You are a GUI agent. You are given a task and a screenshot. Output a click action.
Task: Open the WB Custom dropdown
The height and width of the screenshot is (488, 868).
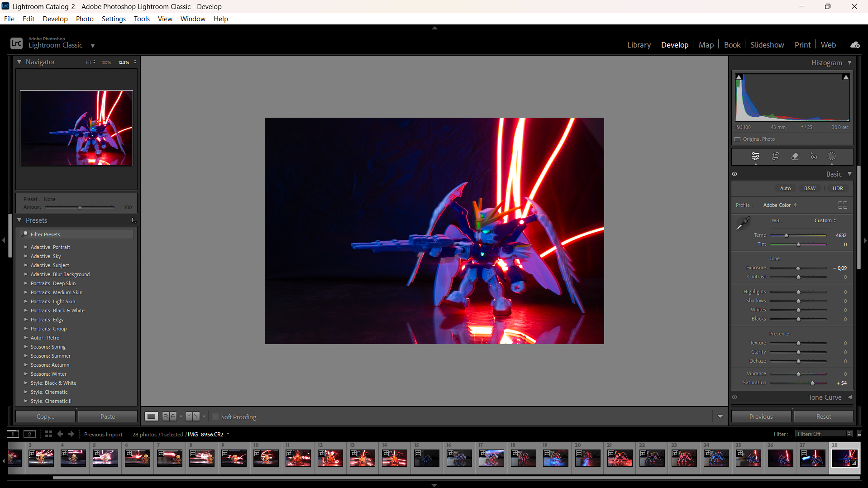coord(825,220)
